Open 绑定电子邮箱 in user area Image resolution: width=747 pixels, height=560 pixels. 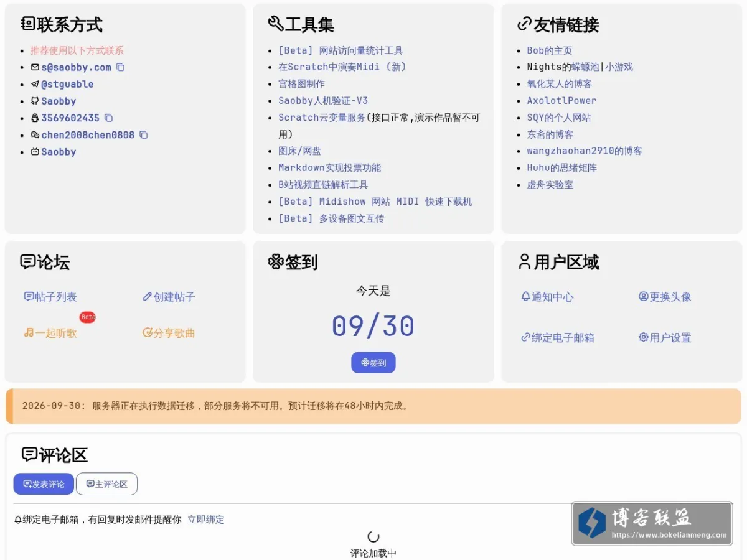pyautogui.click(x=557, y=338)
